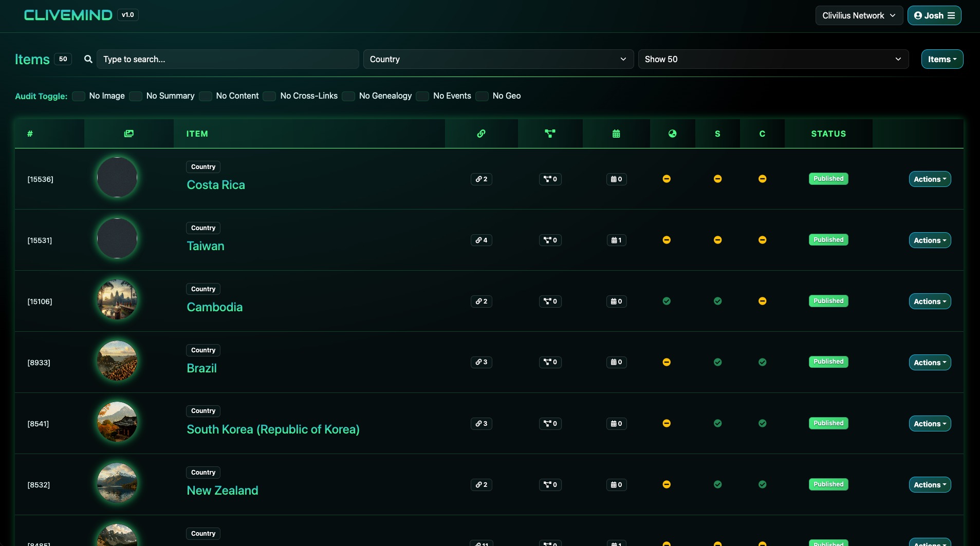
Task: Click the events calendar column header icon
Action: [x=616, y=134]
